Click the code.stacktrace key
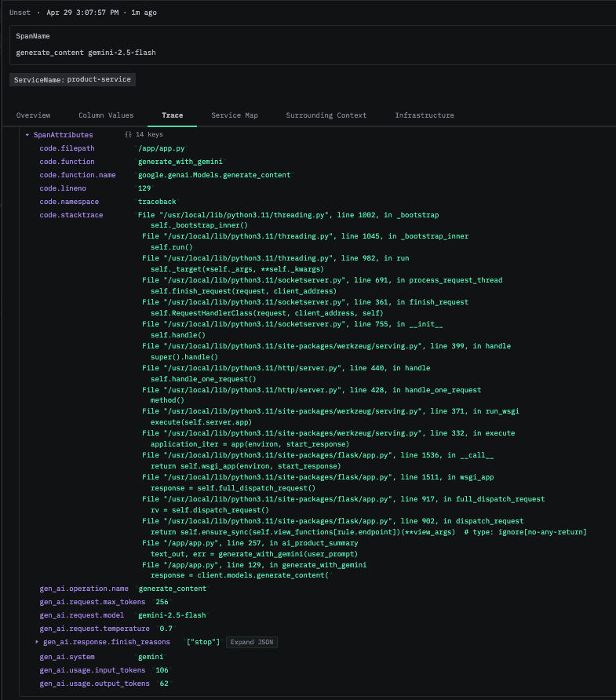 71,215
